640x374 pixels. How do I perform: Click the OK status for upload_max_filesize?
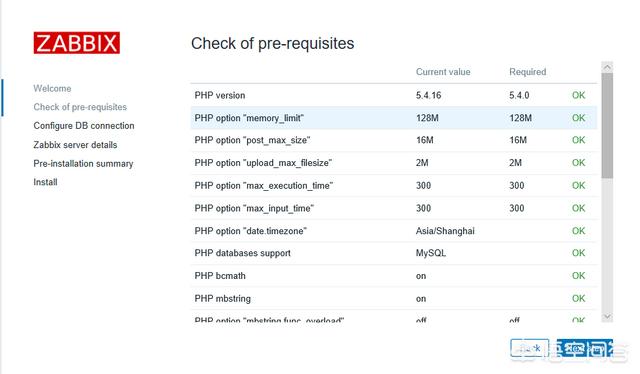tap(578, 163)
